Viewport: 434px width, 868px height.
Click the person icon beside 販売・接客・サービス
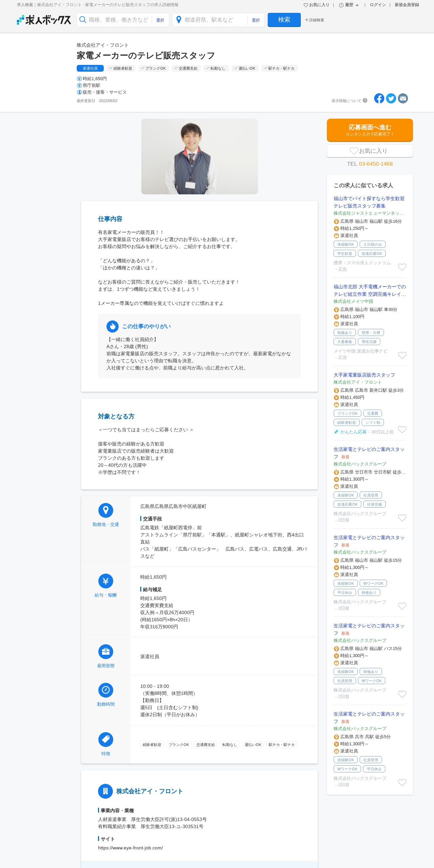tap(79, 92)
